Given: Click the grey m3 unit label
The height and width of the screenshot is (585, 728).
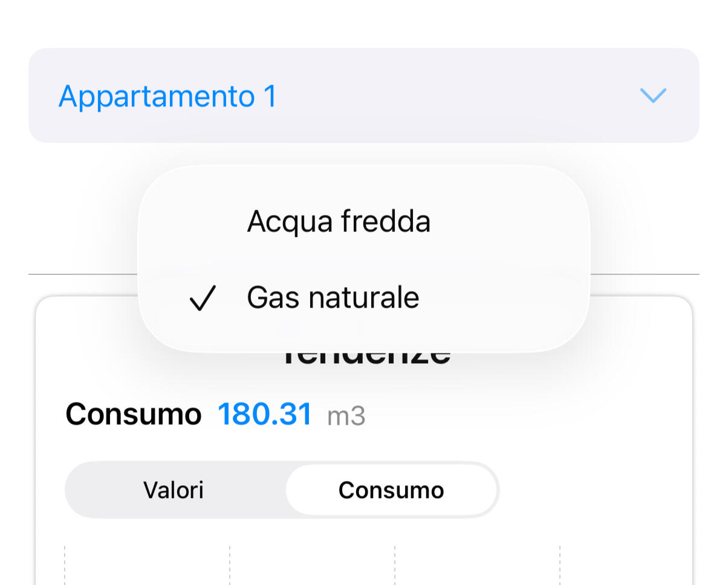Looking at the screenshot, I should pyautogui.click(x=346, y=416).
